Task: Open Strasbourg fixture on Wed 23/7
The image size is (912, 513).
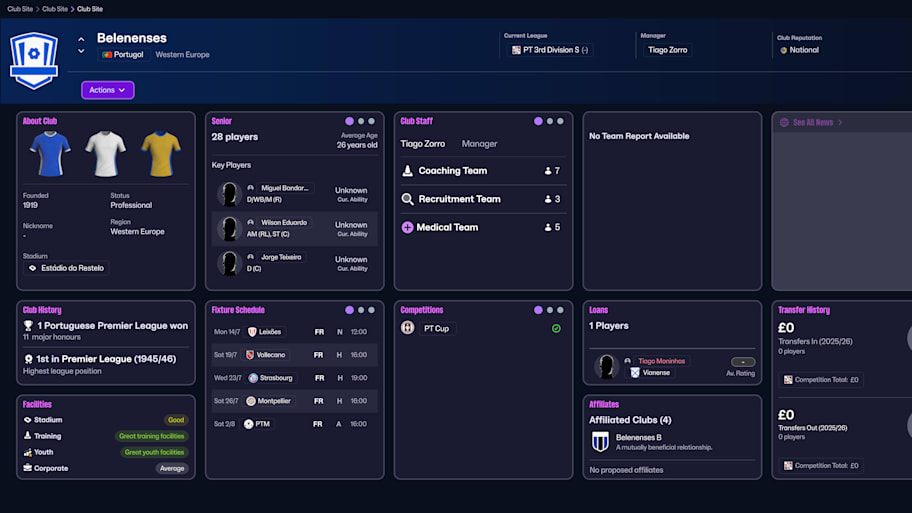Action: pos(294,378)
